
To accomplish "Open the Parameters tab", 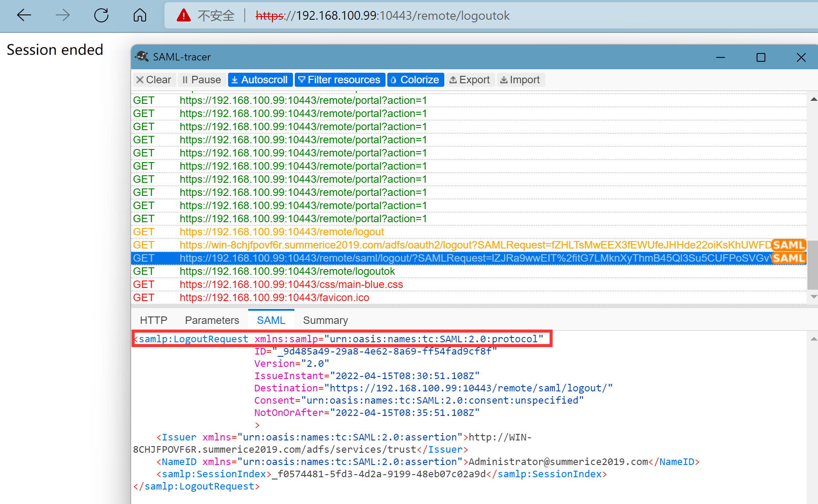I will (x=212, y=320).
